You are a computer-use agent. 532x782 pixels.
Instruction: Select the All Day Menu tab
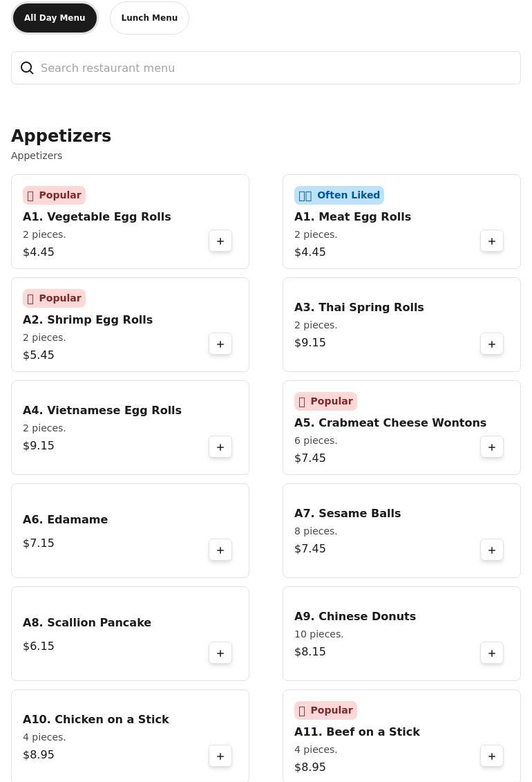point(55,18)
